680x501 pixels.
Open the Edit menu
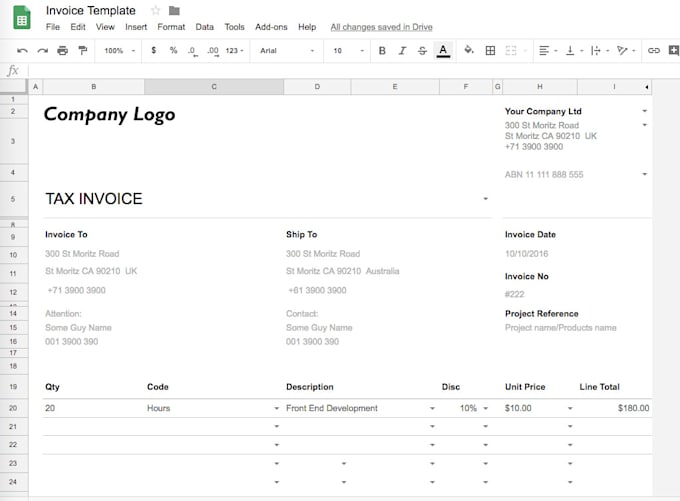tap(78, 27)
